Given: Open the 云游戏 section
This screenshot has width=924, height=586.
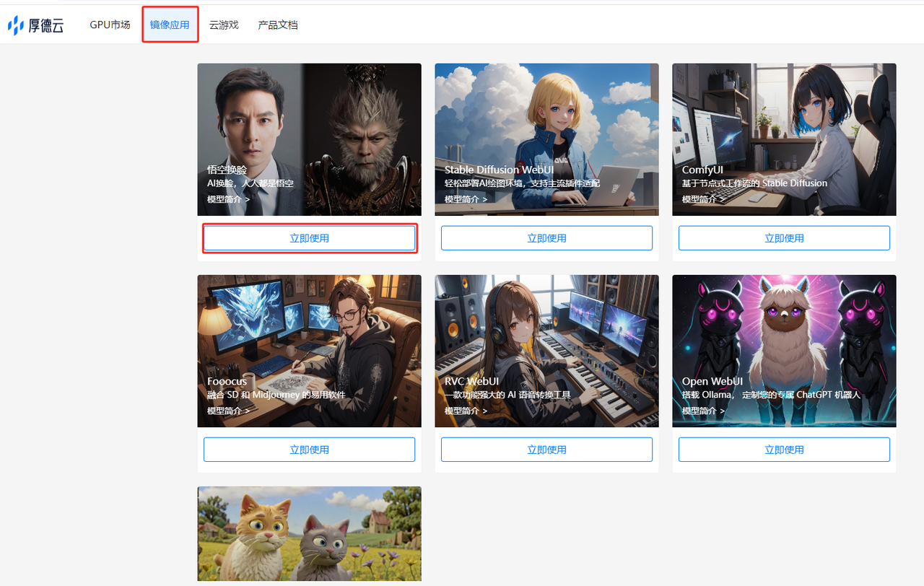Looking at the screenshot, I should [x=224, y=25].
